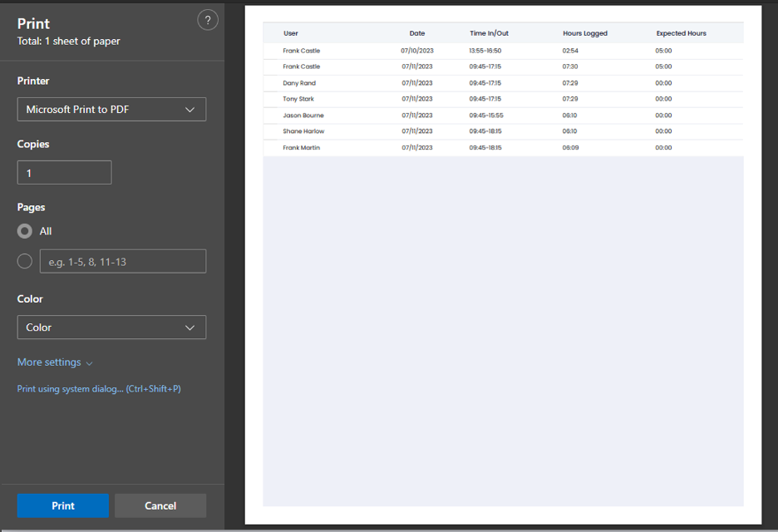Click the User column header in preview
The height and width of the screenshot is (532, 778).
click(x=291, y=33)
